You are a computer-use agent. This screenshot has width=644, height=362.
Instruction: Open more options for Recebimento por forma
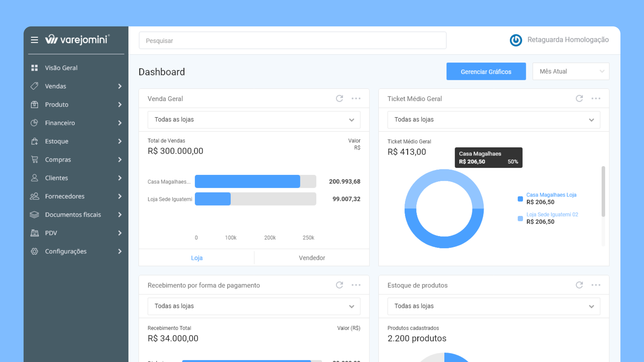pos(356,285)
